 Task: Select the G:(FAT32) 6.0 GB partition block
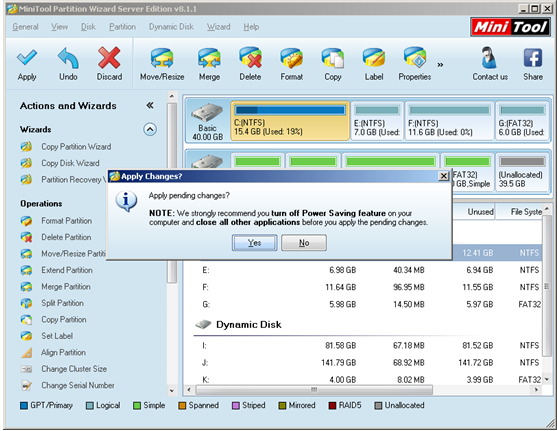click(x=522, y=121)
